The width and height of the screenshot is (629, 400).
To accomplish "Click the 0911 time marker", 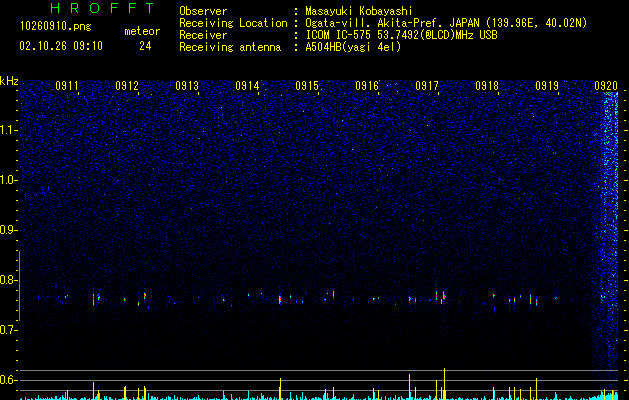I will pyautogui.click(x=67, y=86).
